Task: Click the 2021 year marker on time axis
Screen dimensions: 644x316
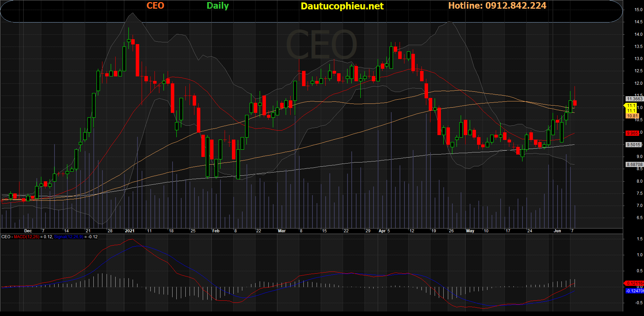Action: pos(129,231)
